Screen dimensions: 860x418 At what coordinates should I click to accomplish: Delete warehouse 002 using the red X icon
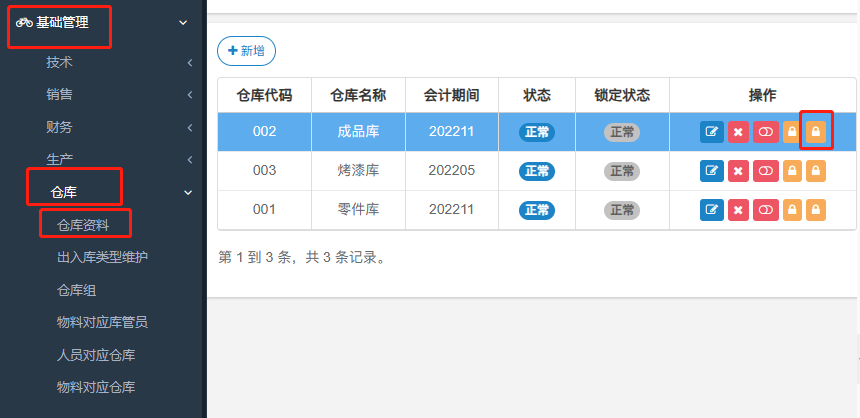(738, 132)
